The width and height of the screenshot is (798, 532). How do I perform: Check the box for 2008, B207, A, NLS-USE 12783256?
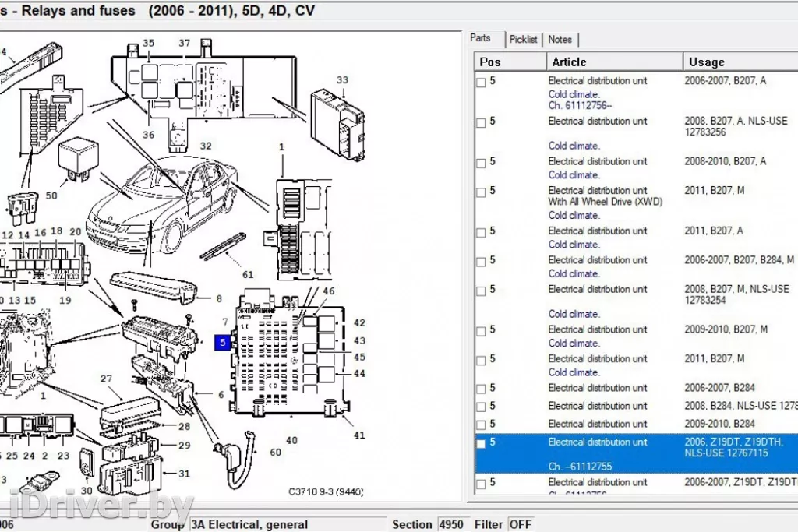click(x=481, y=122)
